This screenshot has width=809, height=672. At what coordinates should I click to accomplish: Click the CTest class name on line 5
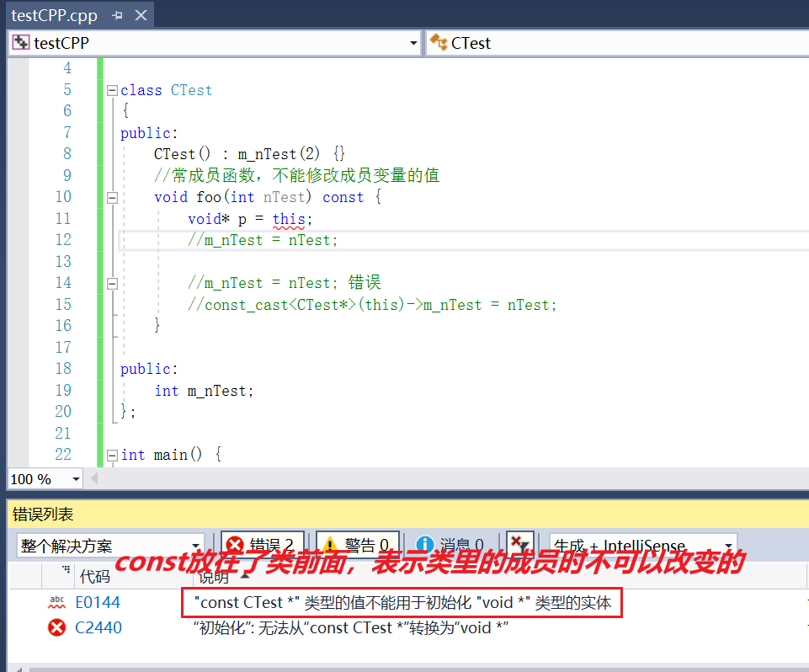coord(191,90)
